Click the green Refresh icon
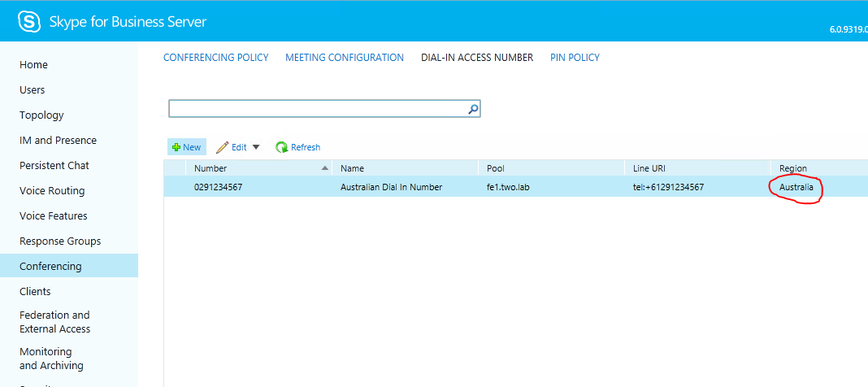868x387 pixels. click(x=282, y=147)
